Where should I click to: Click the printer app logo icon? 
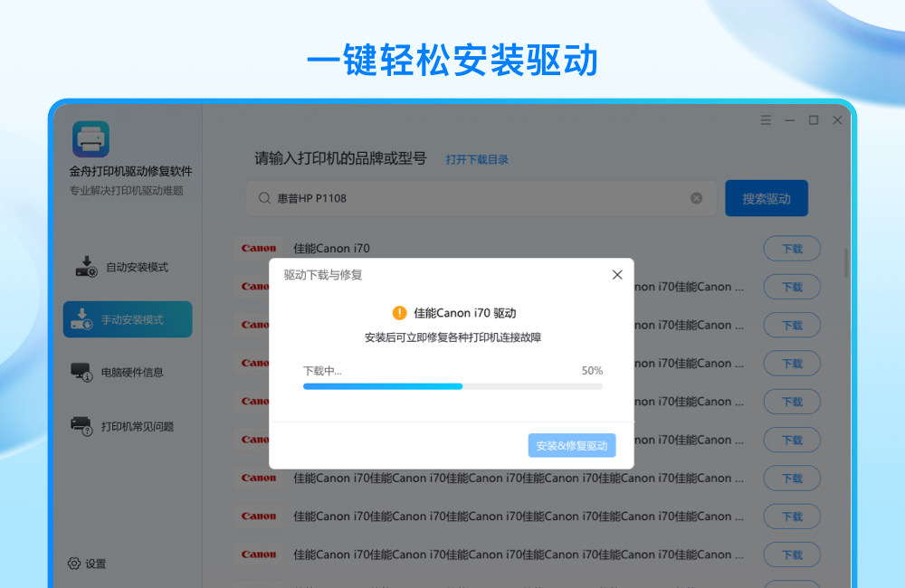pos(90,138)
